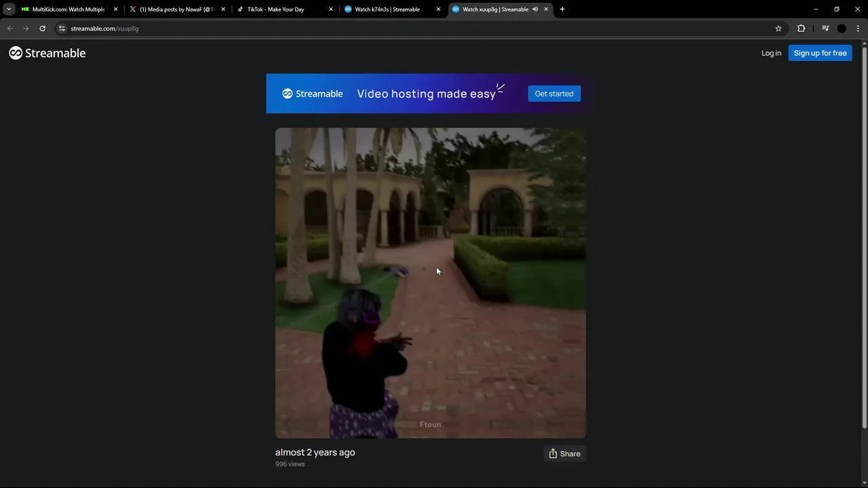
Task: Close the Watch k74n3s tab
Action: pyautogui.click(x=438, y=9)
